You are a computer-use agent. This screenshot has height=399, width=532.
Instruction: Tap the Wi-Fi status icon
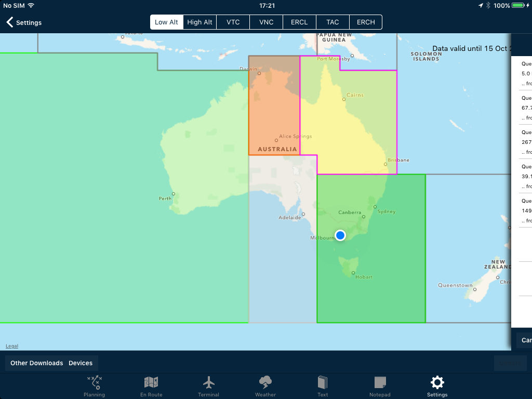pyautogui.click(x=31, y=5)
